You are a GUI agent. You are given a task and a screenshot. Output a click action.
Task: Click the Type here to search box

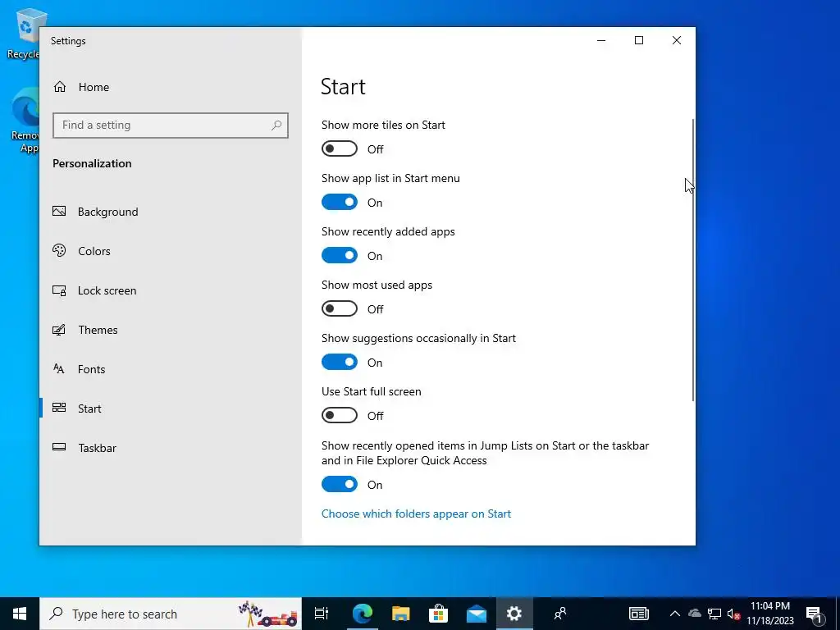pyautogui.click(x=171, y=614)
